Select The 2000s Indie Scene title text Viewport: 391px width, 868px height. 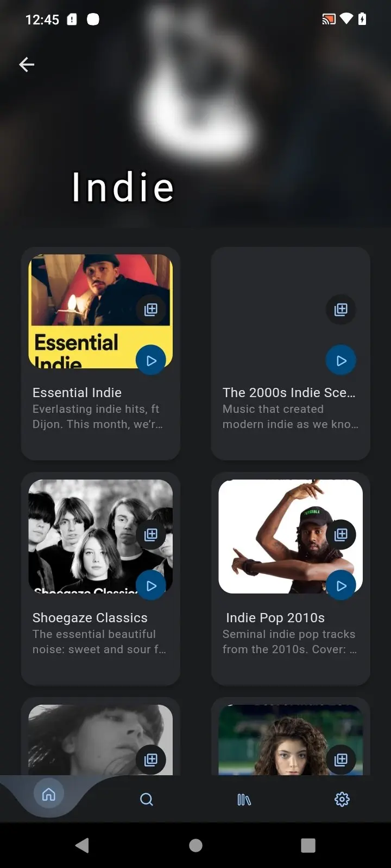point(288,392)
